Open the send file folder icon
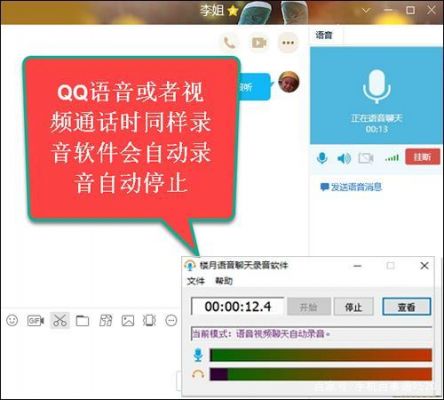Image resolution: width=444 pixels, height=400 pixels. (82, 320)
